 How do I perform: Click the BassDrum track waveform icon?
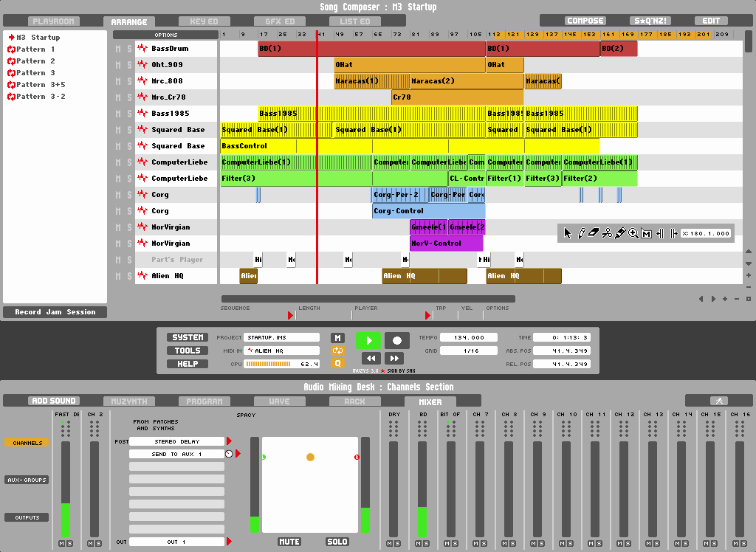click(x=142, y=48)
